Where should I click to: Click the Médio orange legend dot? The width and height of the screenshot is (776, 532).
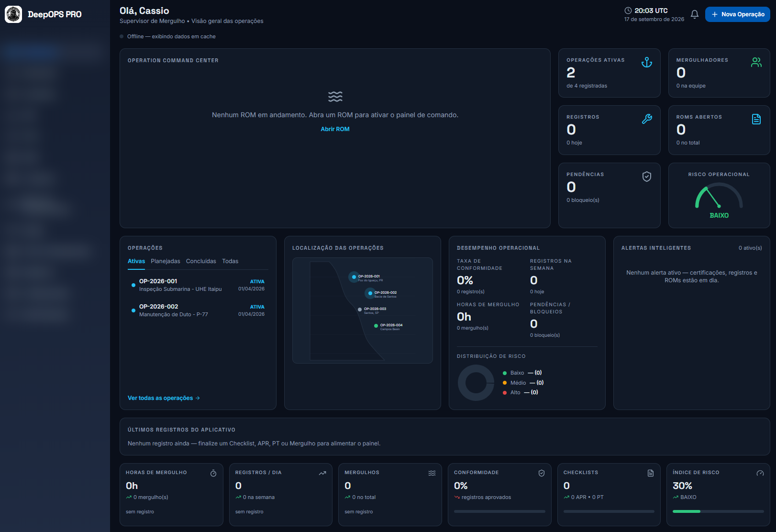click(505, 383)
